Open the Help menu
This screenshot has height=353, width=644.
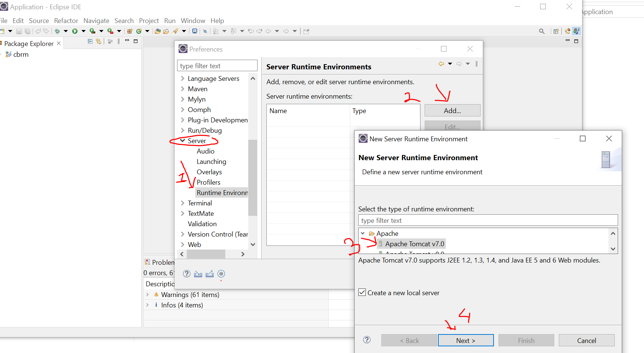point(217,21)
